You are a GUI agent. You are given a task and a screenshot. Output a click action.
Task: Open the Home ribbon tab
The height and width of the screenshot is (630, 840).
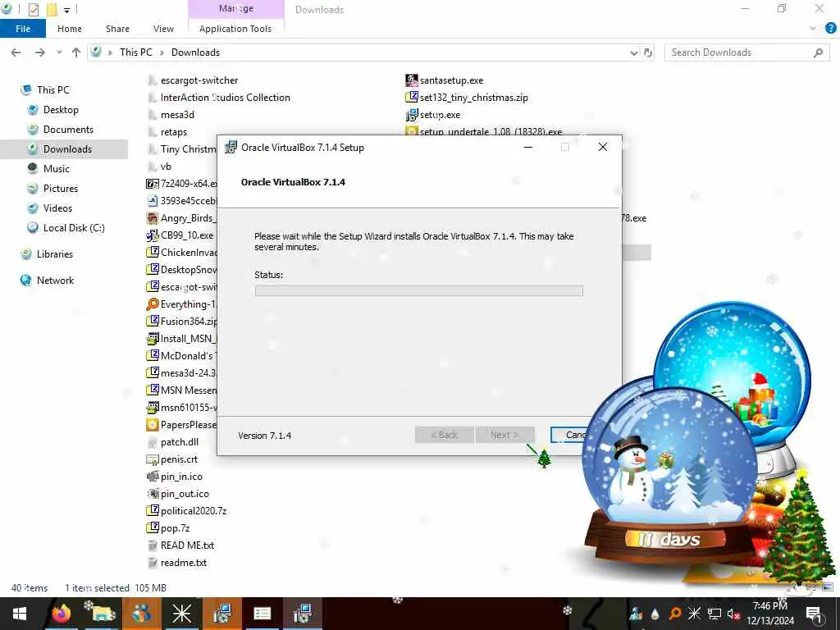70,29
